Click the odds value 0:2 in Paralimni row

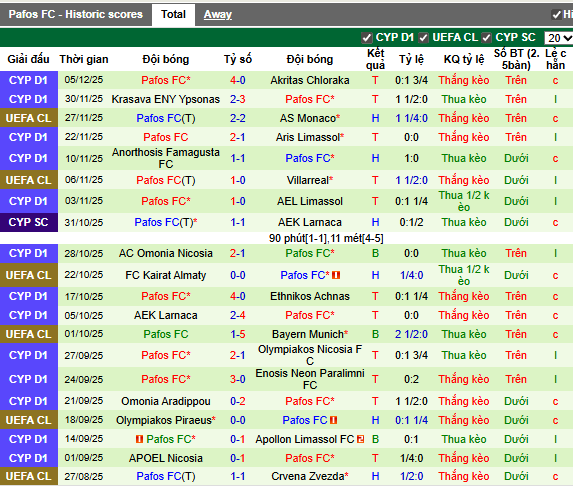pyautogui.click(x=411, y=379)
